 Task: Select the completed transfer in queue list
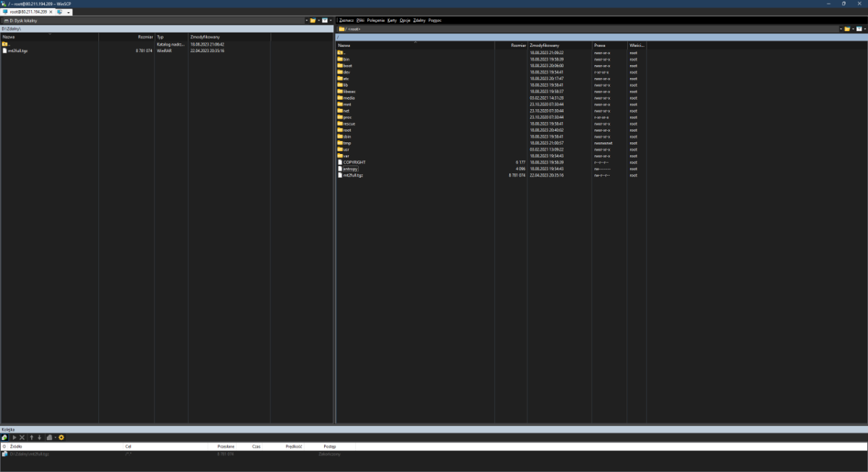pyautogui.click(x=29, y=454)
